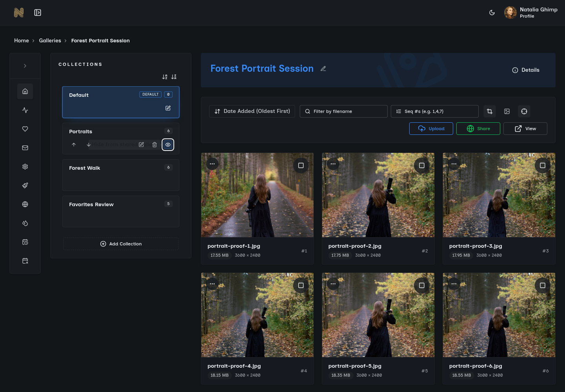This screenshot has height=392, width=565.
Task: Move Portraits collection up
Action: pos(74,145)
